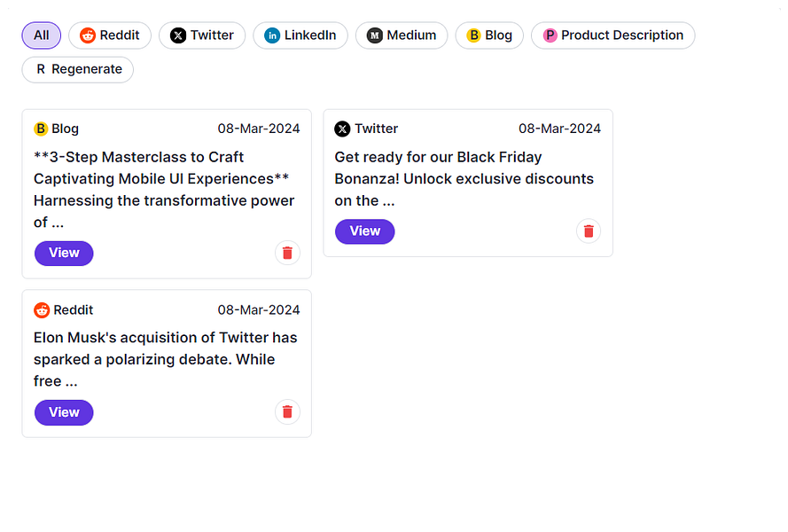
Task: Show only Medium posts
Action: (x=402, y=35)
